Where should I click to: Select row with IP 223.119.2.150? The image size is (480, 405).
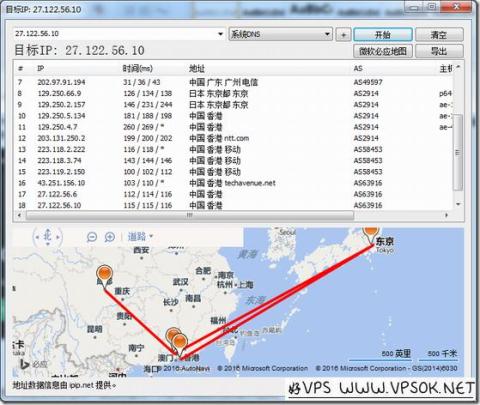click(x=233, y=172)
